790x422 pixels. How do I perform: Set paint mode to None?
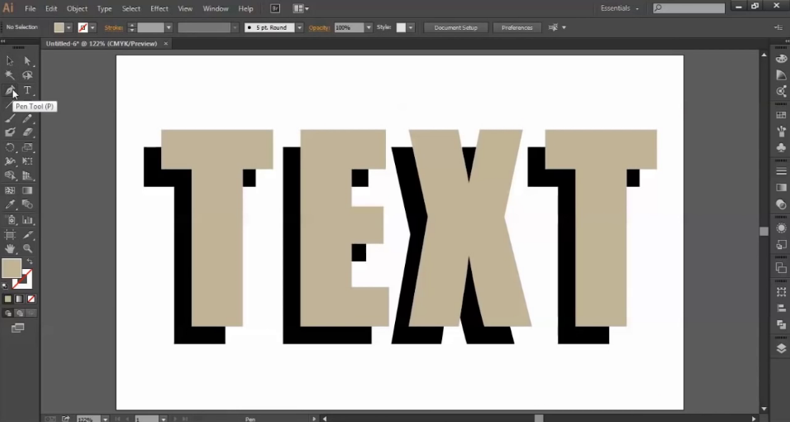click(x=31, y=299)
